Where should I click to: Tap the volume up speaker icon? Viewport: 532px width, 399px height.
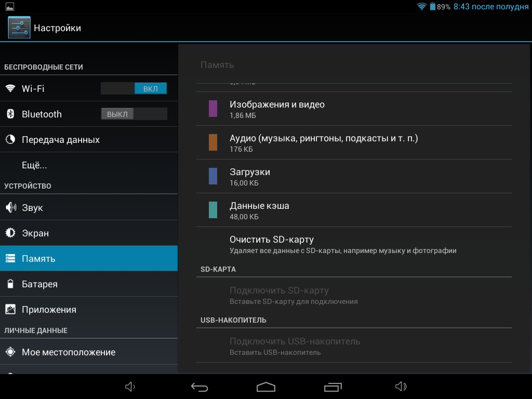pyautogui.click(x=401, y=387)
